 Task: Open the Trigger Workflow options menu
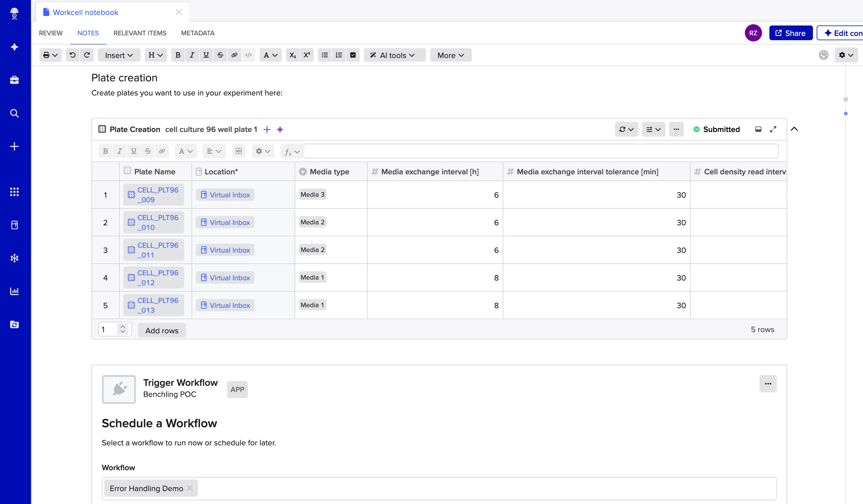(768, 383)
